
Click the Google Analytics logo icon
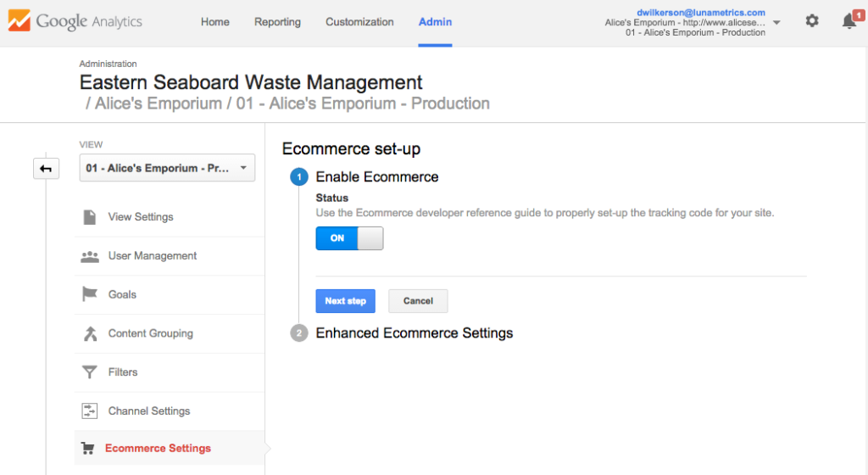pyautogui.click(x=19, y=21)
